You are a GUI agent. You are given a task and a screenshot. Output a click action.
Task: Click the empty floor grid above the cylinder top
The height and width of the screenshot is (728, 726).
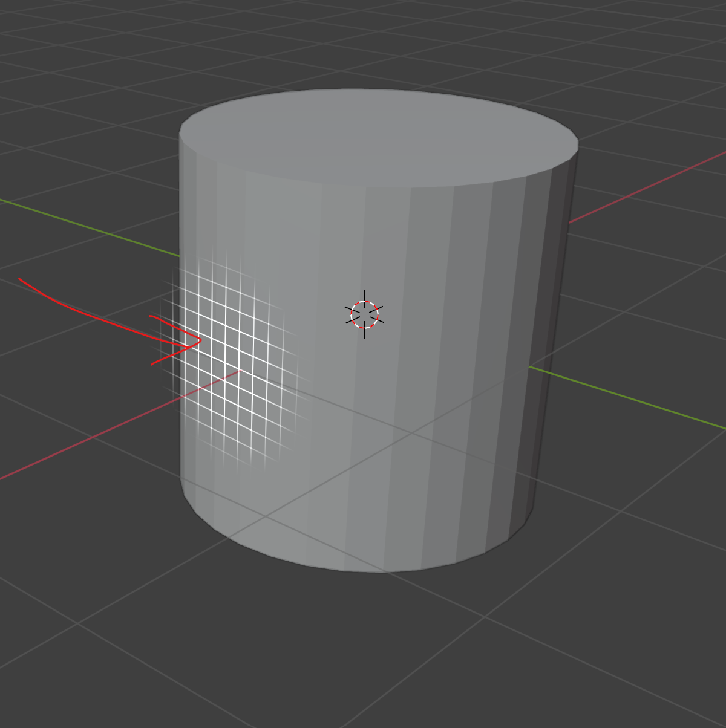point(363,42)
